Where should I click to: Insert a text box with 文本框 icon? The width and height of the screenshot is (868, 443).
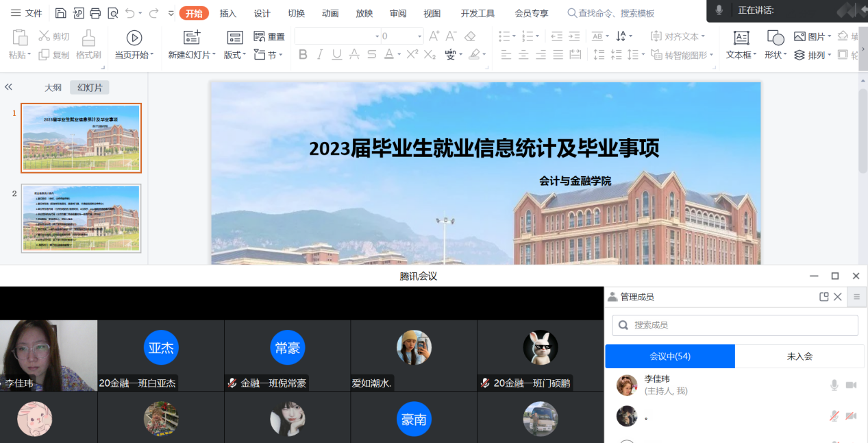pyautogui.click(x=741, y=38)
